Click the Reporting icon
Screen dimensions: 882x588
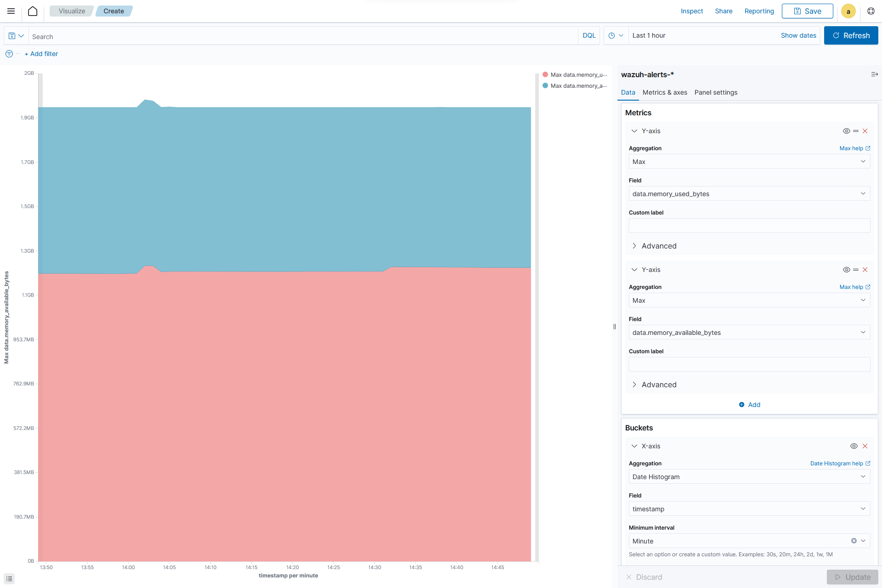pos(758,11)
